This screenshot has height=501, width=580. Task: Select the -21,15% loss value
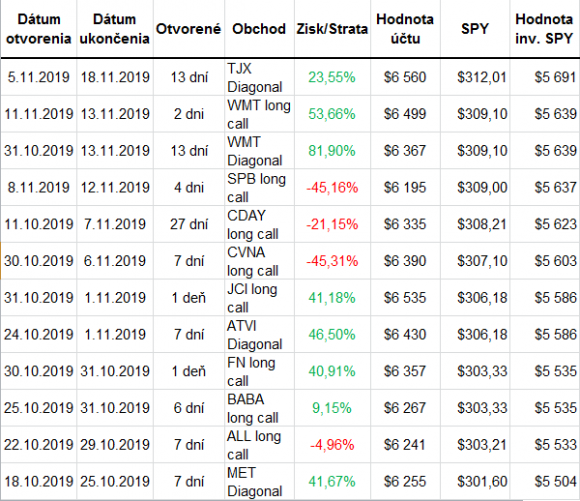332,224
